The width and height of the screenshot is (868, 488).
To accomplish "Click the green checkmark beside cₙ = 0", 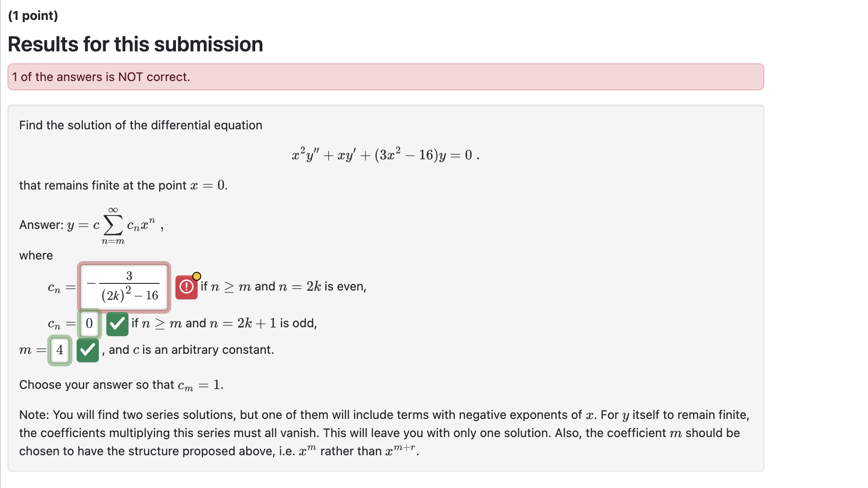I will click(117, 324).
